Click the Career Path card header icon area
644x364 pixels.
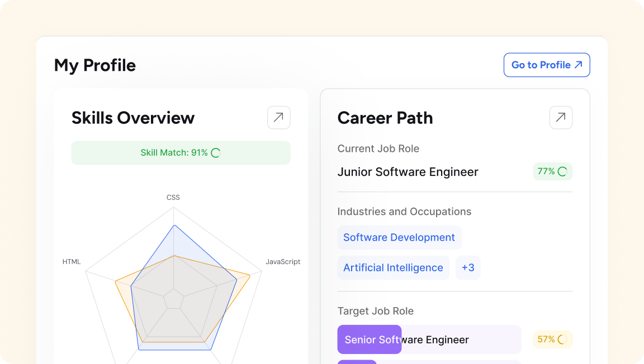click(x=561, y=117)
